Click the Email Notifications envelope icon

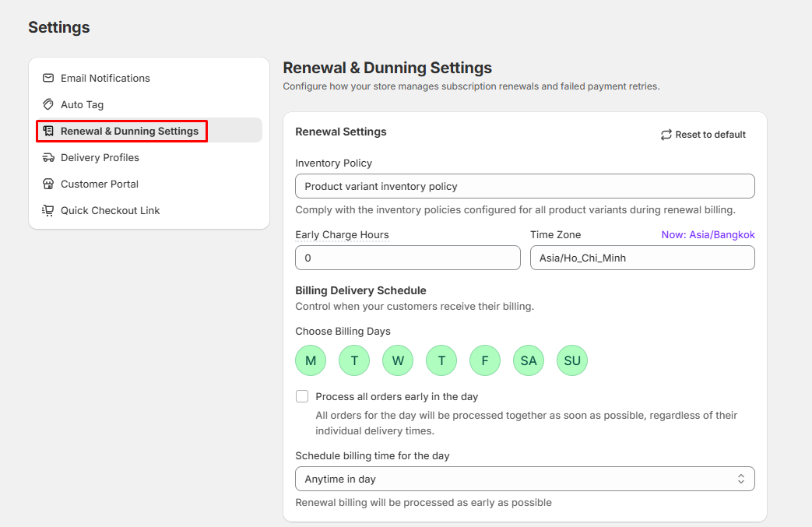click(x=48, y=78)
